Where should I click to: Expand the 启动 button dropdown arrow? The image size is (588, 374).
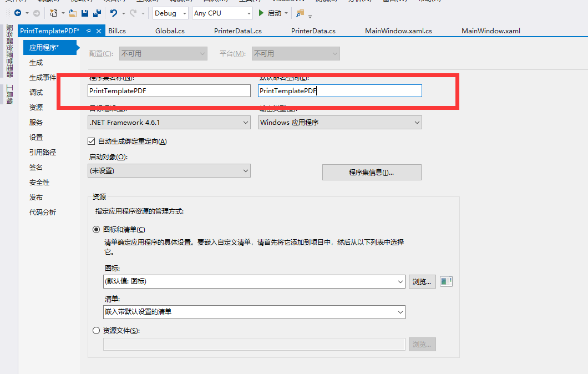coord(286,13)
